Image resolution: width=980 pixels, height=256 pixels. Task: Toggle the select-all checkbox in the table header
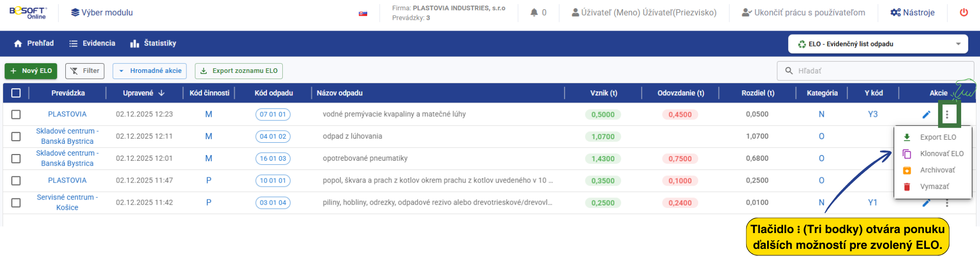(x=16, y=93)
